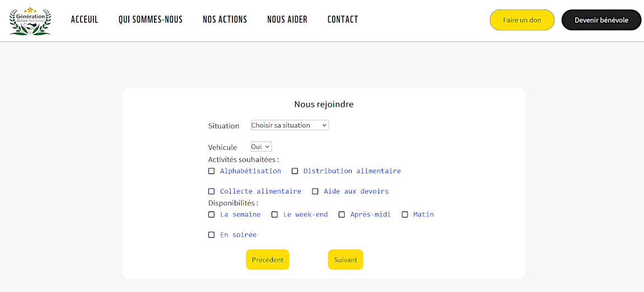Tick the Le week-end checkbox
This screenshot has width=644, height=292.
pos(275,214)
